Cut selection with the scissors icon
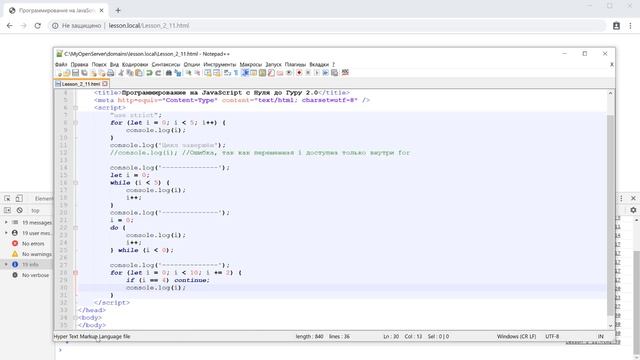 (x=121, y=73)
